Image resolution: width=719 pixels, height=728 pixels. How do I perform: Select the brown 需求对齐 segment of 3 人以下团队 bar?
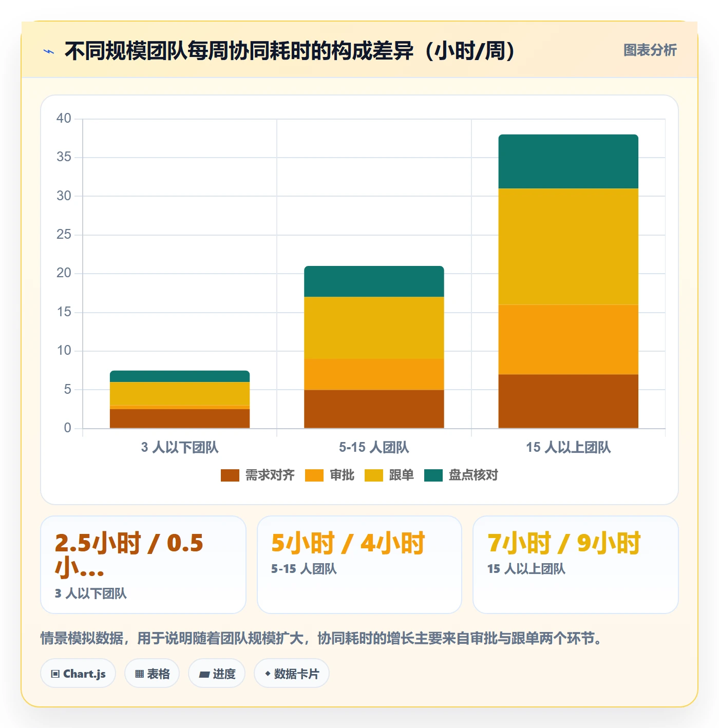180,418
